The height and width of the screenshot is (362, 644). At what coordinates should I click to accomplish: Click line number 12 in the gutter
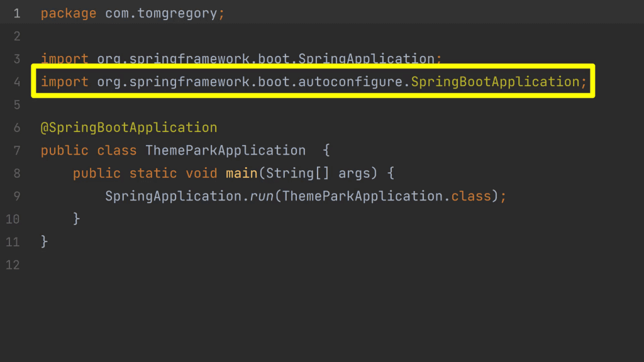[x=13, y=265]
